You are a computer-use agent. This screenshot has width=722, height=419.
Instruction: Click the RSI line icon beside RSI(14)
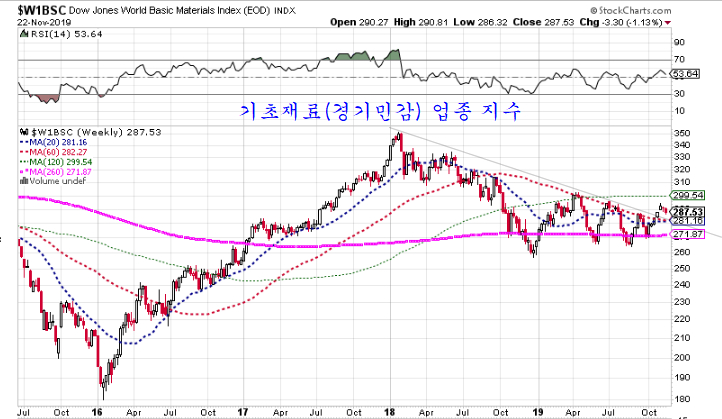coord(24,34)
